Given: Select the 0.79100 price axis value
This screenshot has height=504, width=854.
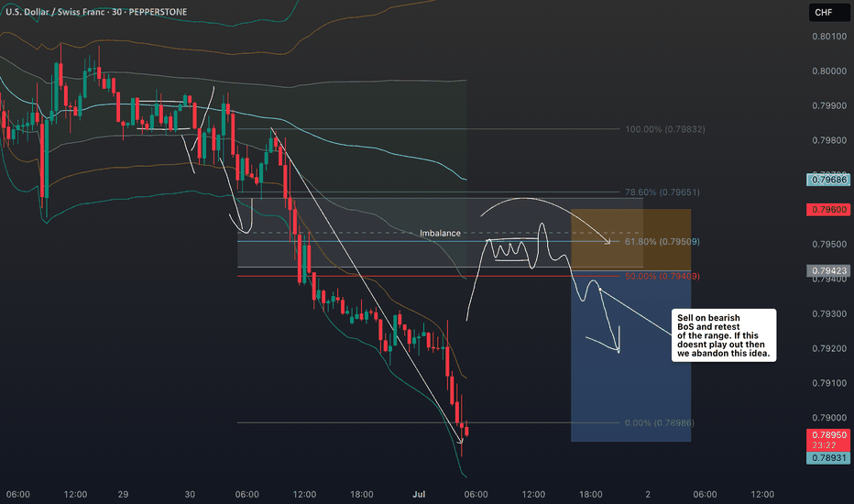Looking at the screenshot, I should 829,383.
